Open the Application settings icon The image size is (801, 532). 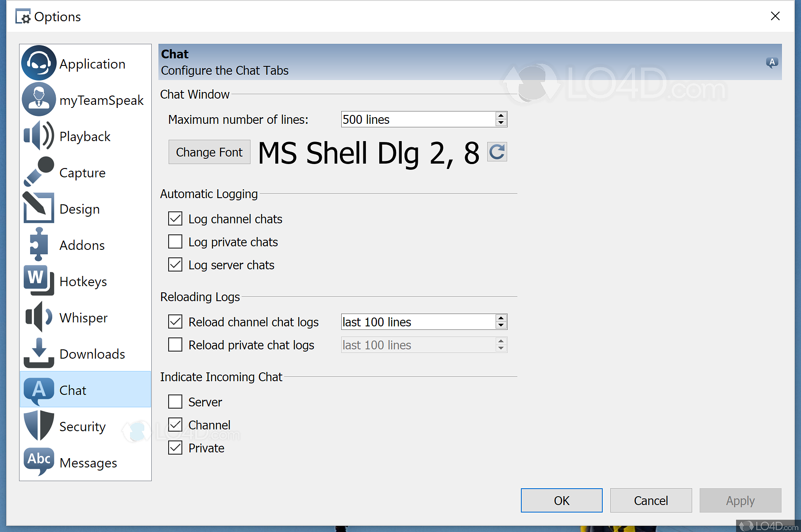click(39, 63)
